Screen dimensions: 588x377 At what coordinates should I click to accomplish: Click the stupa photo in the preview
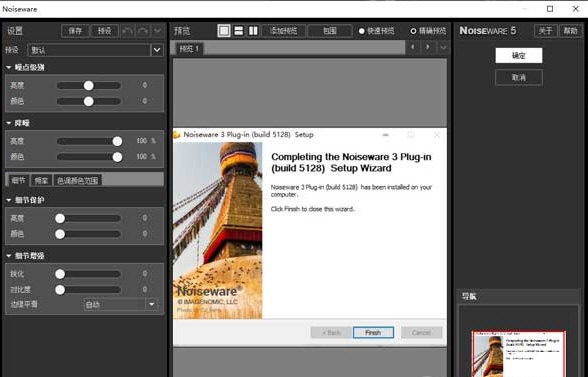pyautogui.click(x=218, y=230)
